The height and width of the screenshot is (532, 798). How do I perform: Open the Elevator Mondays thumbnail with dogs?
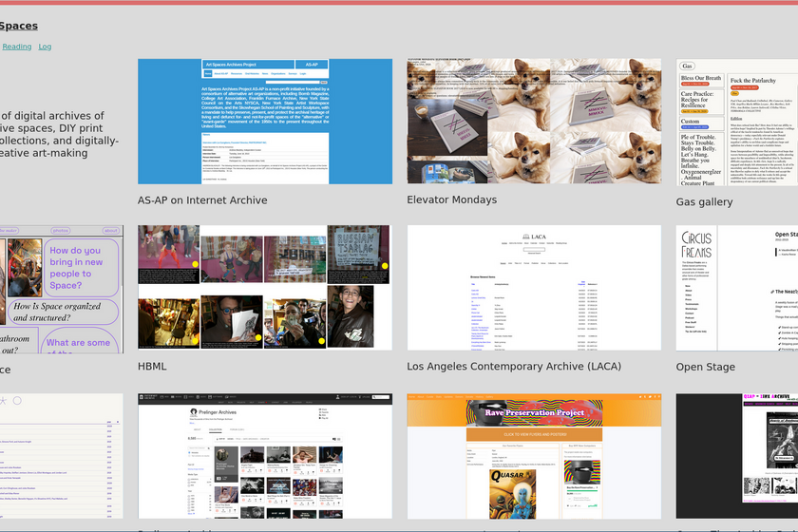coord(534,121)
